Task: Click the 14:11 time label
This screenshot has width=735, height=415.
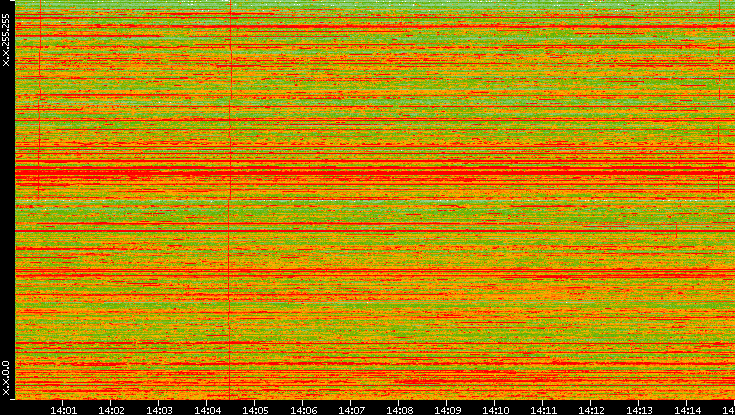Action: [543, 410]
